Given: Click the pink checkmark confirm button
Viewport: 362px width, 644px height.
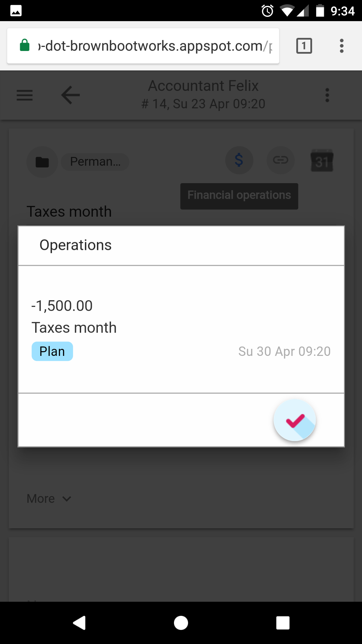Looking at the screenshot, I should (295, 420).
